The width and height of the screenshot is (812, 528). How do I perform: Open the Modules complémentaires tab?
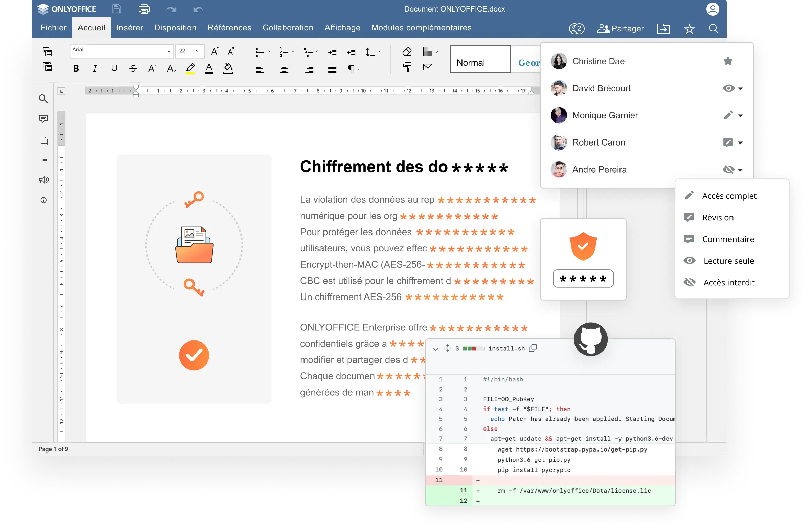point(421,28)
